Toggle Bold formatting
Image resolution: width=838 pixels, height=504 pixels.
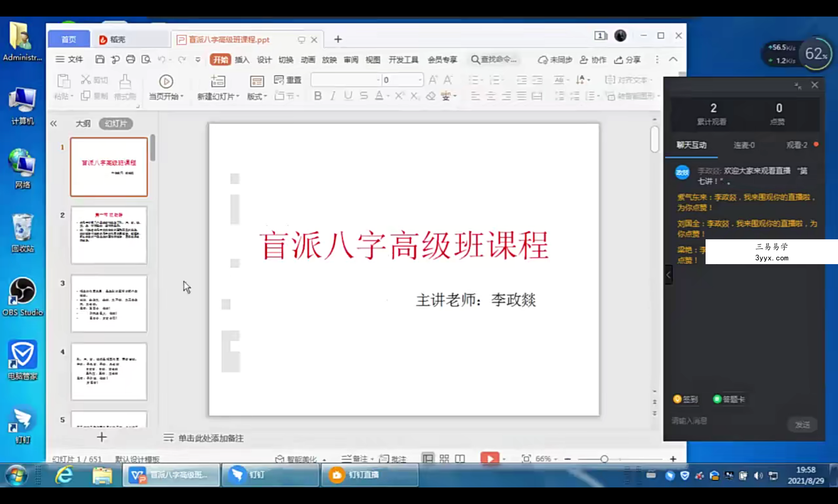(318, 96)
